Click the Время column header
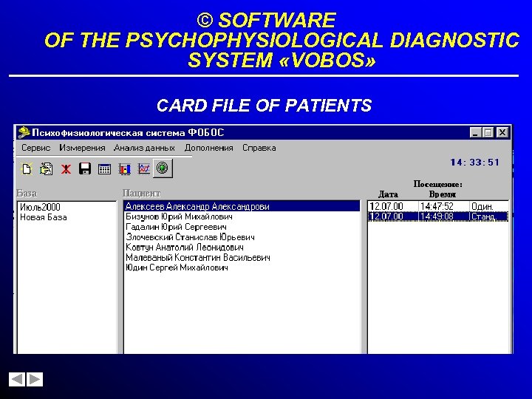The height and width of the screenshot is (399, 532). 442,194
